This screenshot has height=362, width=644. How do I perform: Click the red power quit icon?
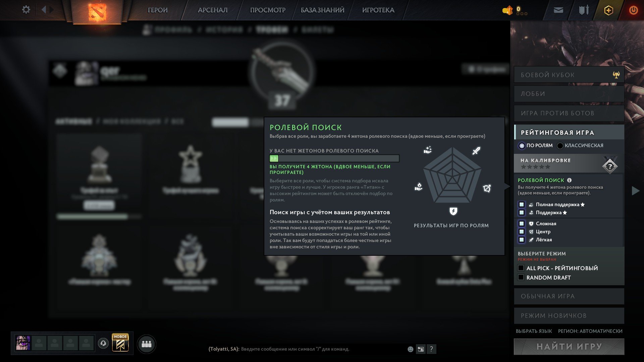pos(633,10)
